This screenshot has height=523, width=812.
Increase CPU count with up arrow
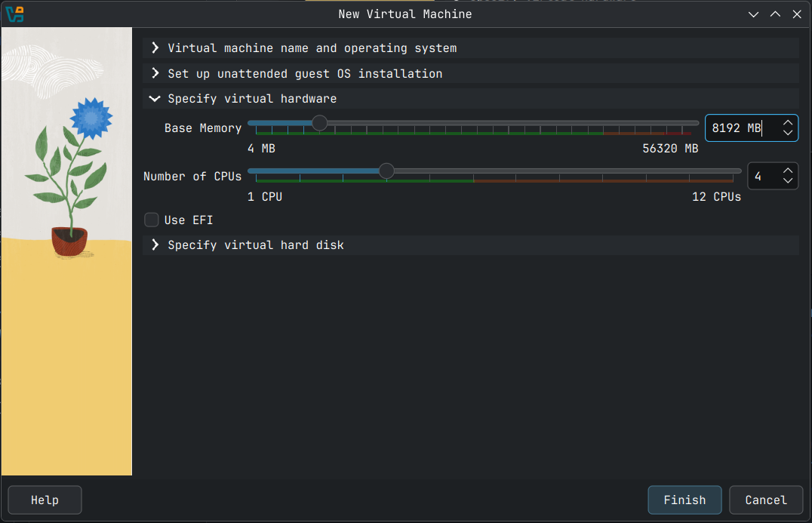point(788,171)
